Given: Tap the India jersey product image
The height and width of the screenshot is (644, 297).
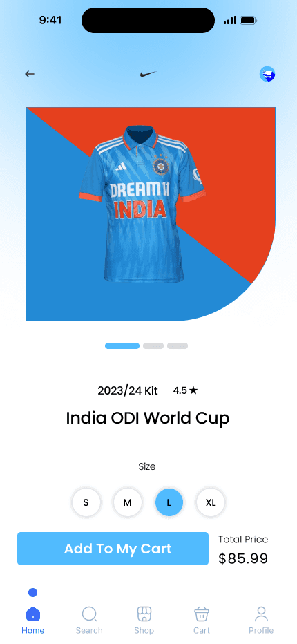Looking at the screenshot, I should (x=142, y=204).
